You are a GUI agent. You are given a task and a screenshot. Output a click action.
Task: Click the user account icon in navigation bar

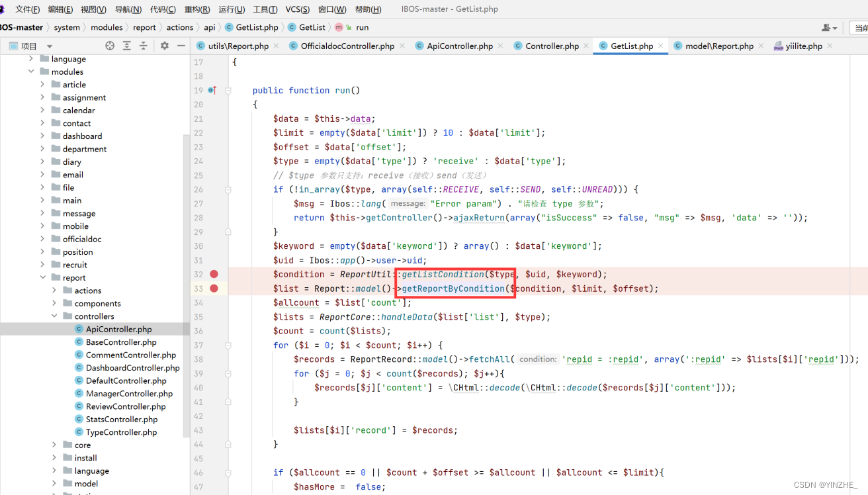(x=829, y=28)
